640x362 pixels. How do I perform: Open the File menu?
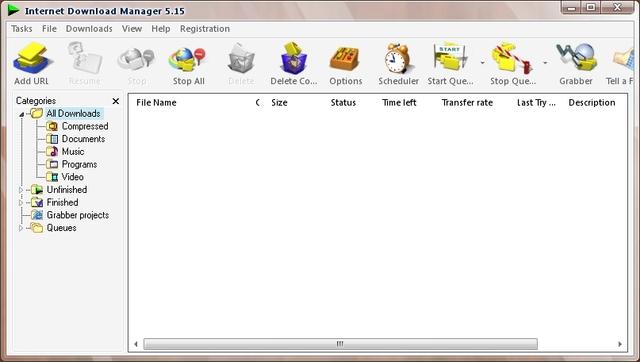click(49, 29)
